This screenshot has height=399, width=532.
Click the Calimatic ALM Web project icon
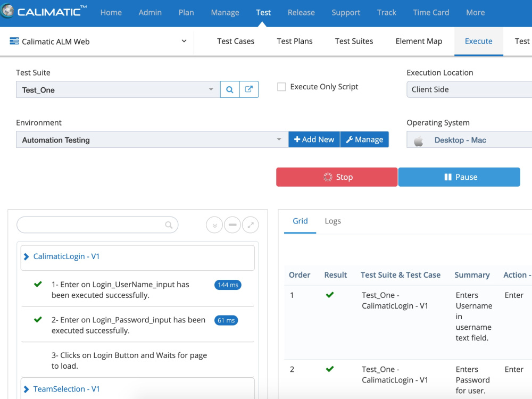(x=14, y=41)
